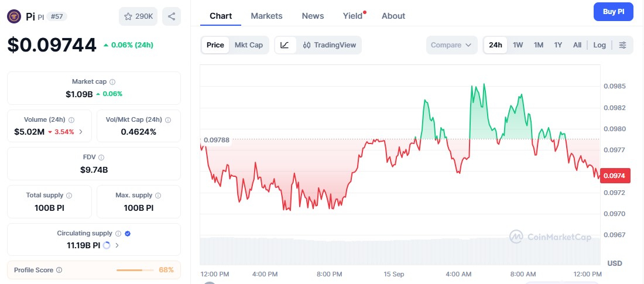Click the Pi coin logo icon
The width and height of the screenshot is (644, 284).
[x=14, y=16]
